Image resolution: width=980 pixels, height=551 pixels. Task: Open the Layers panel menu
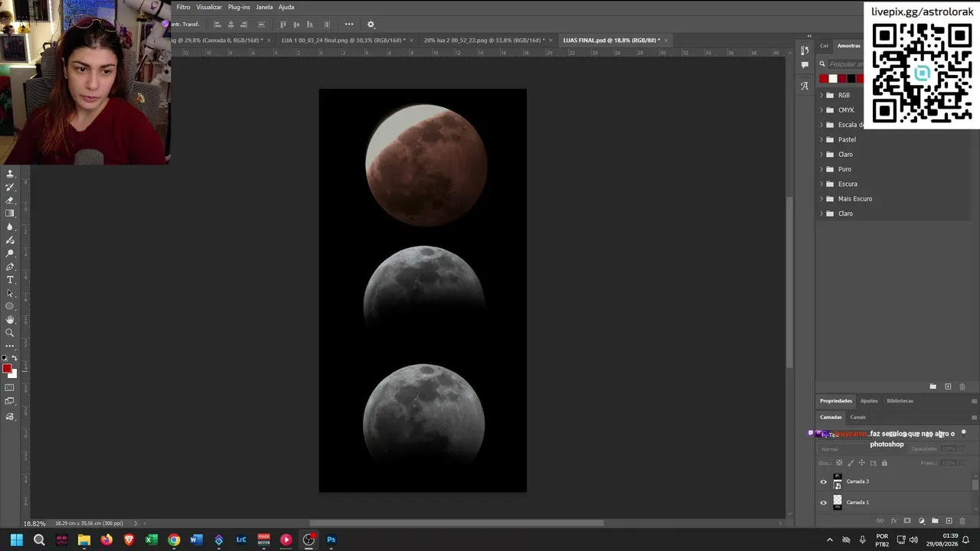tap(974, 417)
